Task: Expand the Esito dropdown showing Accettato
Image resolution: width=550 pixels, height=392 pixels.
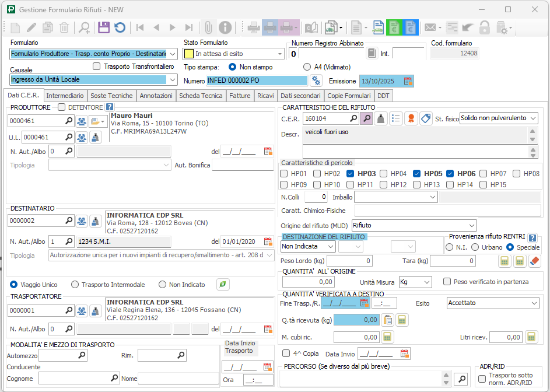Action: coord(534,303)
